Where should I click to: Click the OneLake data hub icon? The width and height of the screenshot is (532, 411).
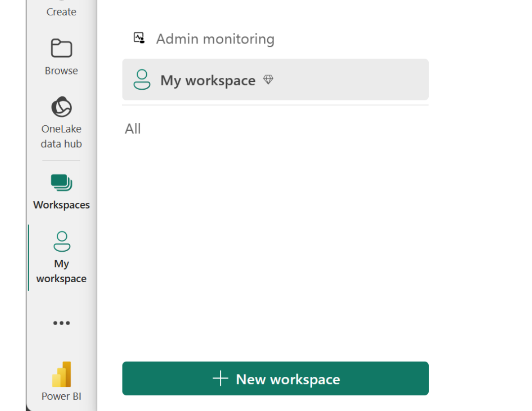61,107
